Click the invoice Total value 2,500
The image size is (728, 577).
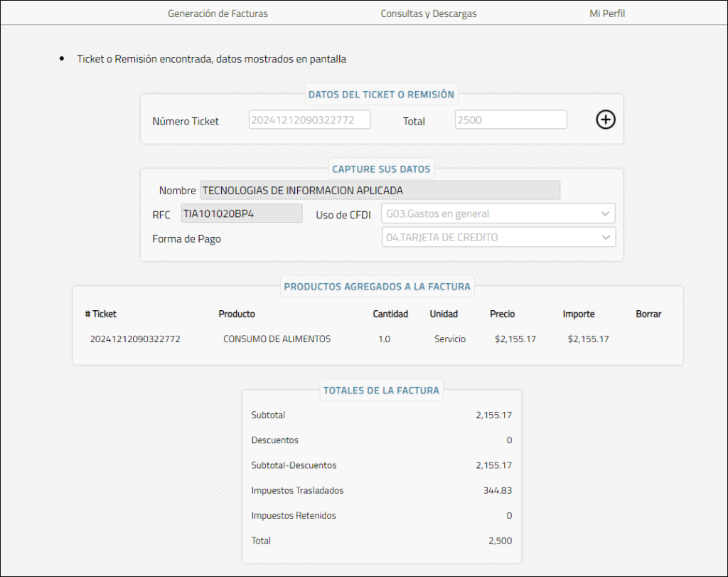point(500,541)
